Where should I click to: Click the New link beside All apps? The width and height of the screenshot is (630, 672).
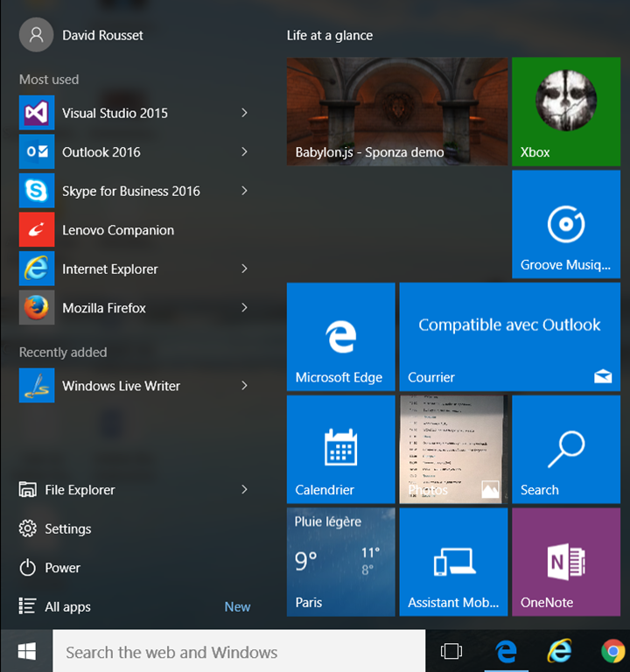237,607
